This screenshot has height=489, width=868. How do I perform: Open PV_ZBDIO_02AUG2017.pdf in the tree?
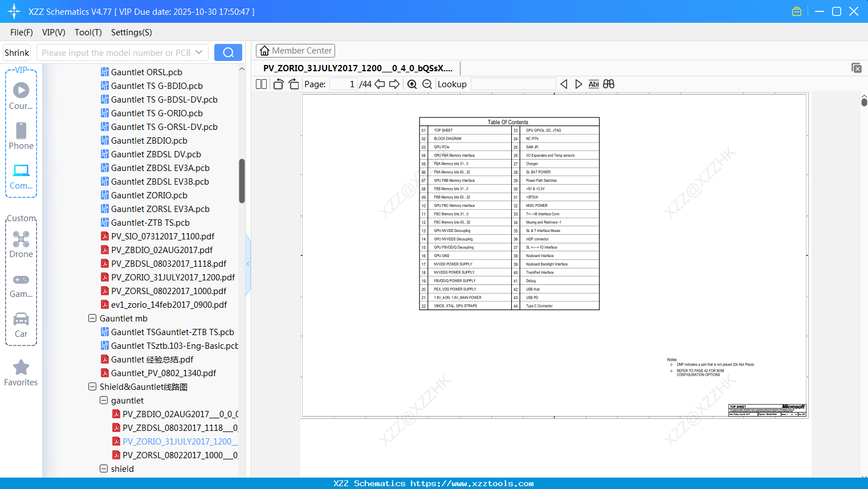(x=161, y=250)
